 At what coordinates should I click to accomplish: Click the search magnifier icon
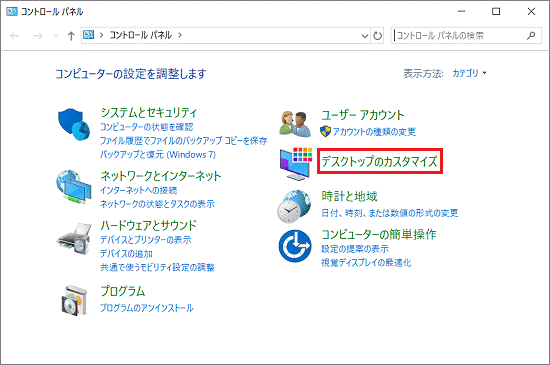tap(531, 35)
